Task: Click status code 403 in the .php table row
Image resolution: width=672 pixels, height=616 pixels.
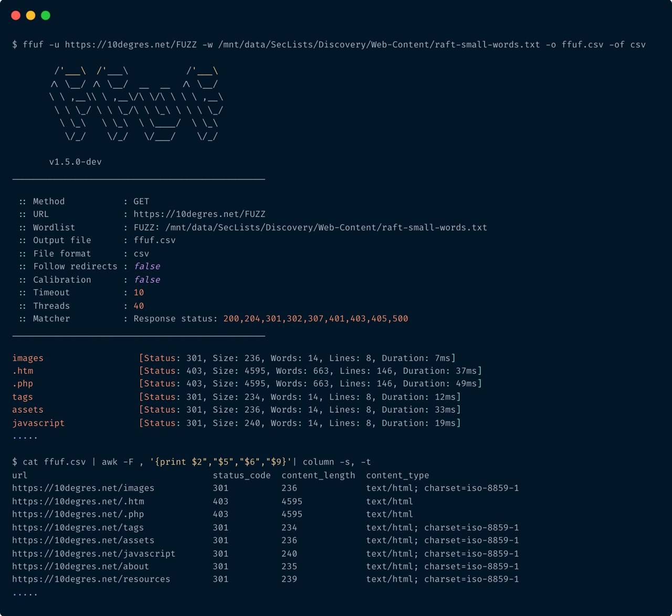Action: [220, 514]
